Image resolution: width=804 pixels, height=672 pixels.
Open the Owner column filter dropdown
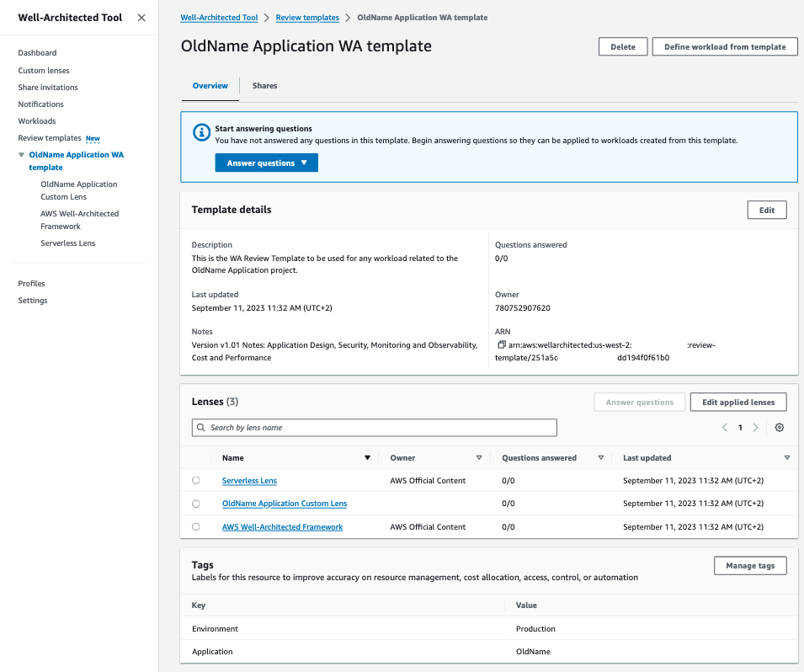point(478,457)
